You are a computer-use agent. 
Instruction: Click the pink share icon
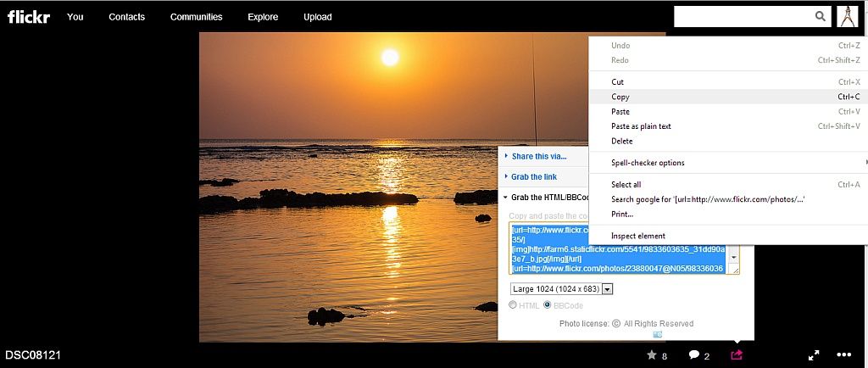point(737,354)
